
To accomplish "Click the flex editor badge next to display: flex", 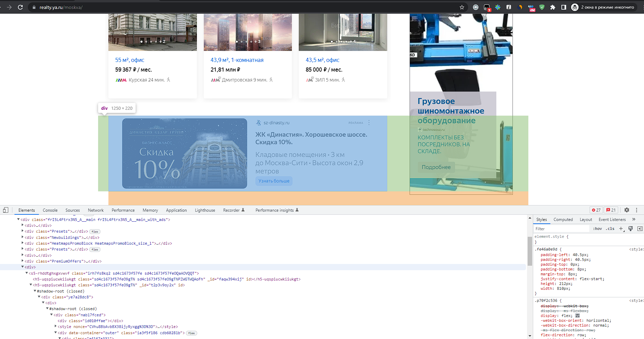I will point(577,316).
